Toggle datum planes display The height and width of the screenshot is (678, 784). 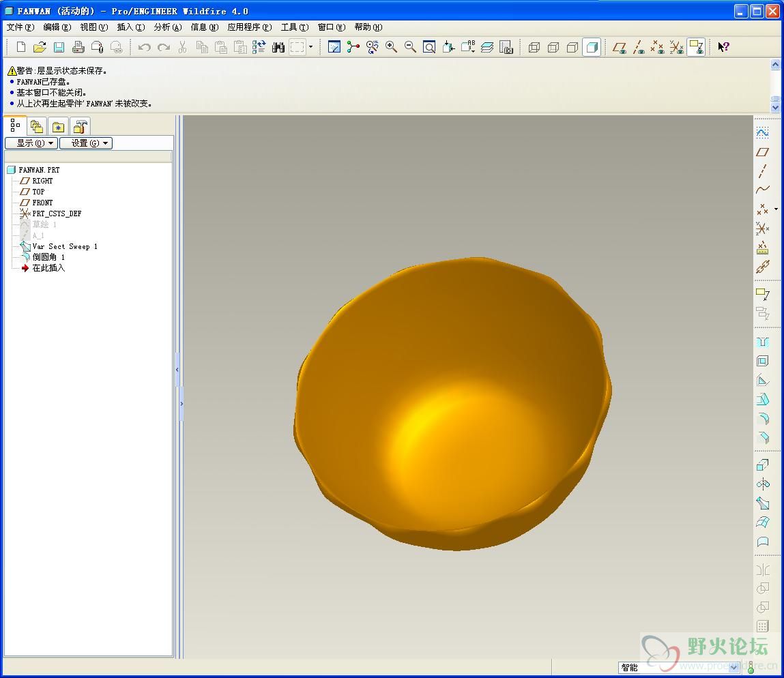coord(620,47)
